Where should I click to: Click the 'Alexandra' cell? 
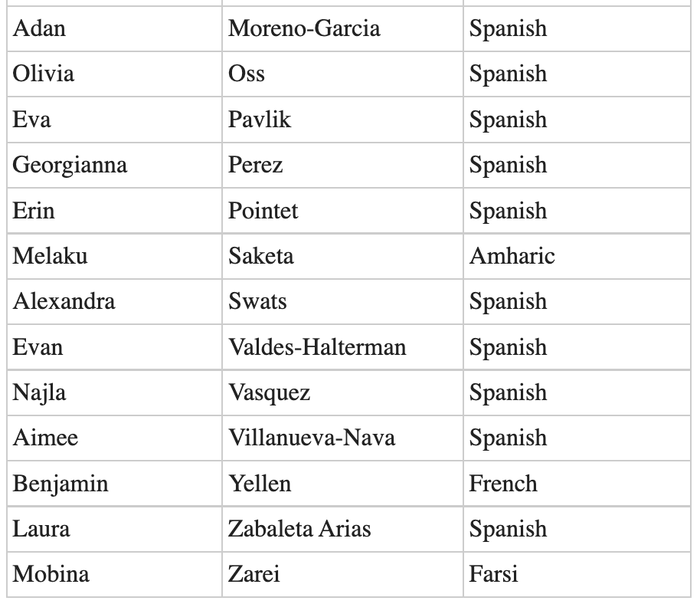(x=64, y=301)
